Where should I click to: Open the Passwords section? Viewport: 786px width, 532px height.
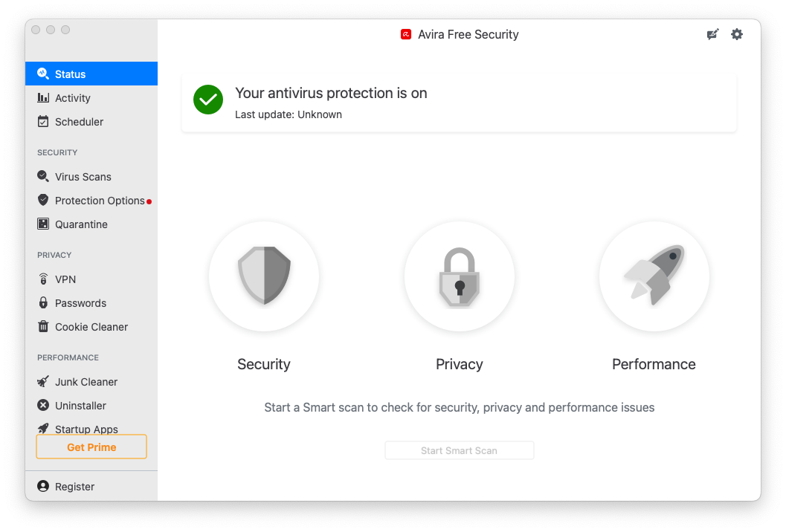[x=80, y=303]
